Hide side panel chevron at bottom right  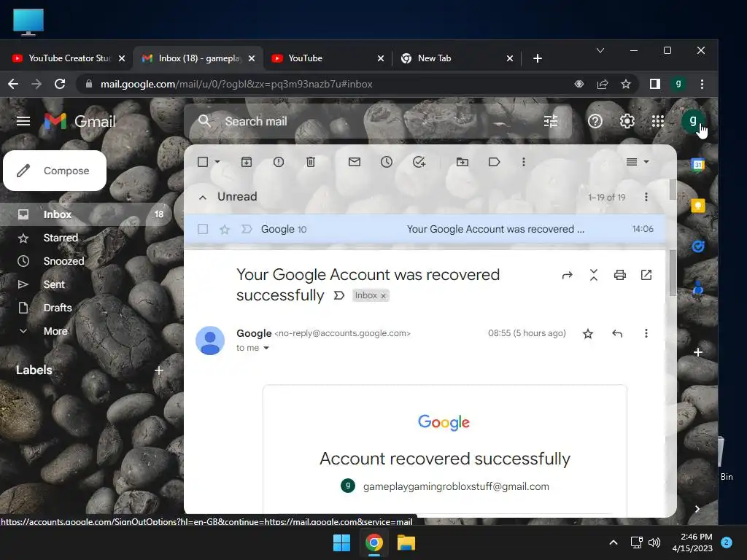tap(697, 508)
